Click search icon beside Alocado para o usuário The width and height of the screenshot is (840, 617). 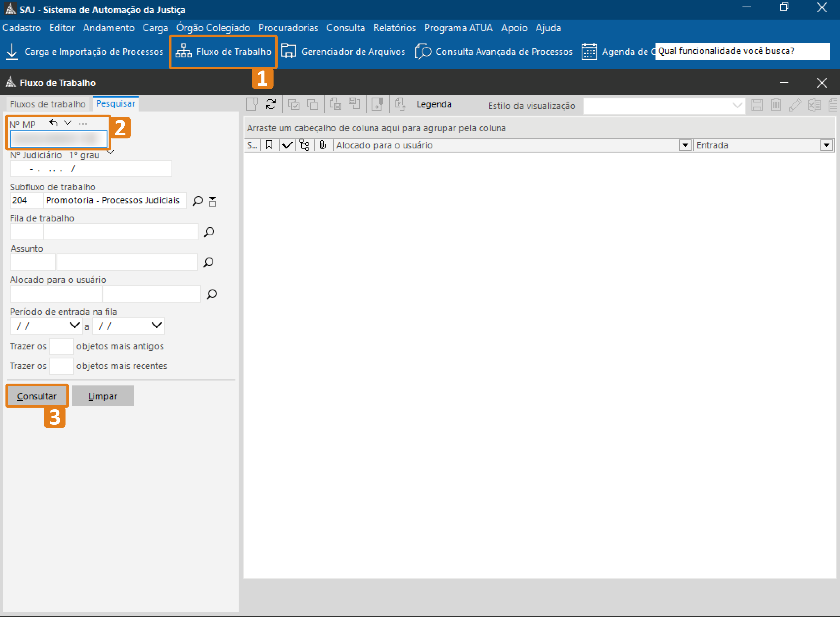tap(211, 294)
